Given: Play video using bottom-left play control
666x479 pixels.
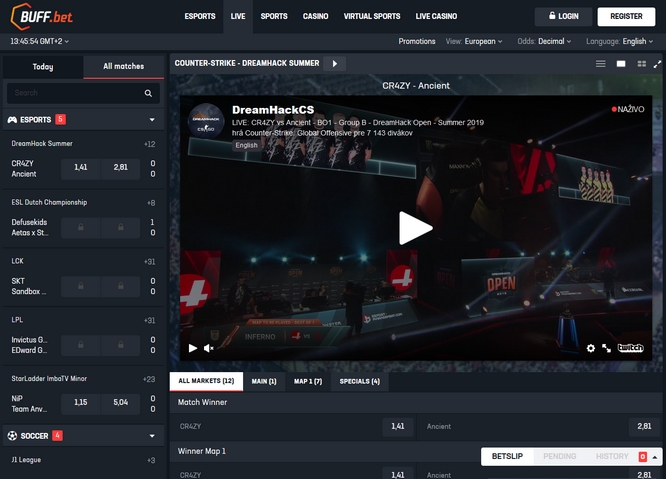Looking at the screenshot, I should (193, 348).
